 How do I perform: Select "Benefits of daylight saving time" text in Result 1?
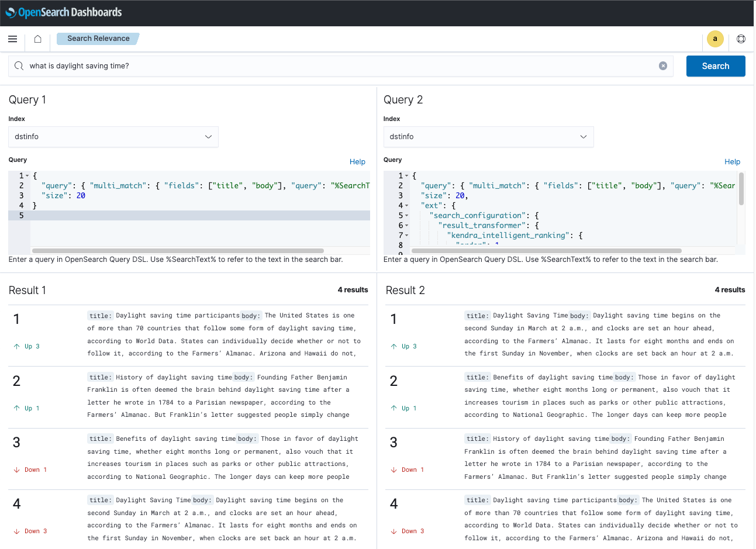[x=176, y=438]
